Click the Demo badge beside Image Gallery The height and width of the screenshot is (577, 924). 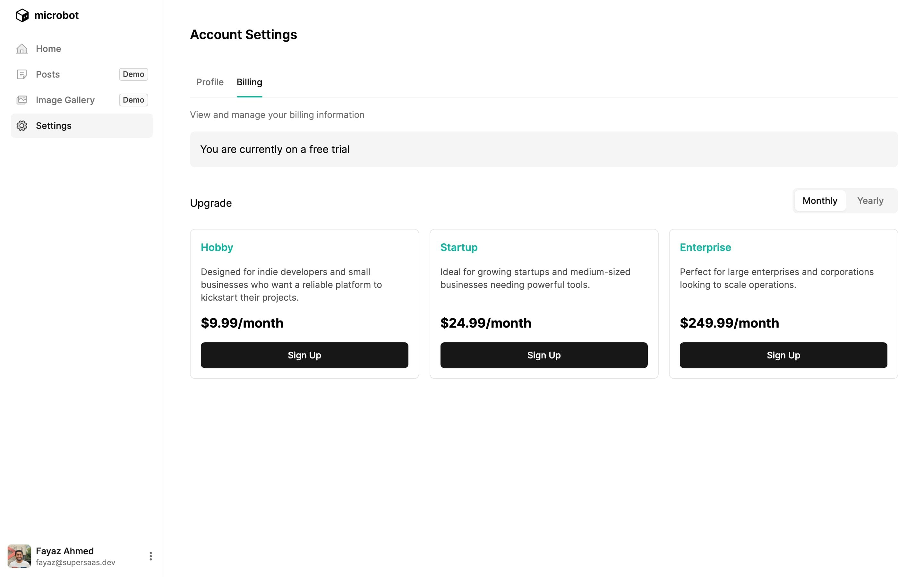point(133,100)
